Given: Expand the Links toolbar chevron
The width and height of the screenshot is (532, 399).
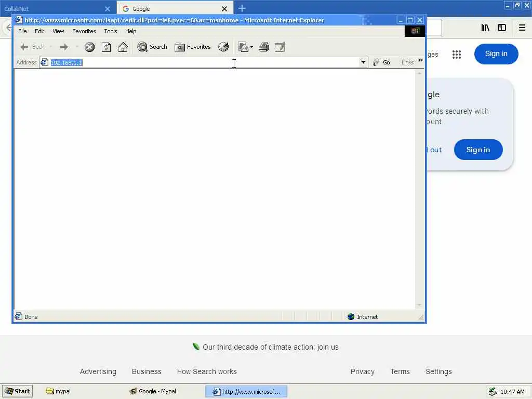Looking at the screenshot, I should pos(421,60).
